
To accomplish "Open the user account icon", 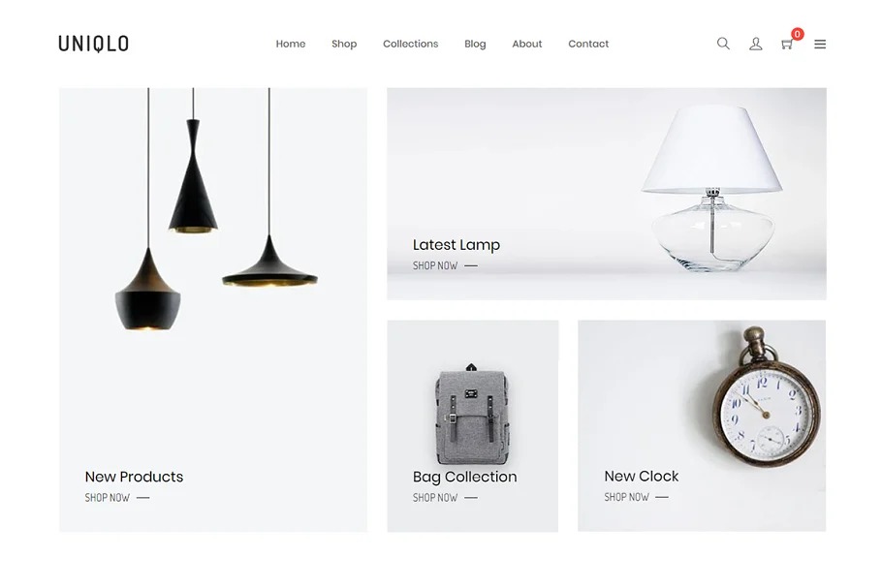I will pyautogui.click(x=755, y=44).
